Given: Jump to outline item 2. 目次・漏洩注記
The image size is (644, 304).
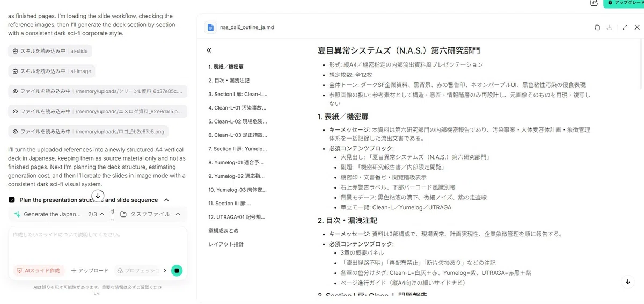Looking at the screenshot, I should [x=229, y=81].
